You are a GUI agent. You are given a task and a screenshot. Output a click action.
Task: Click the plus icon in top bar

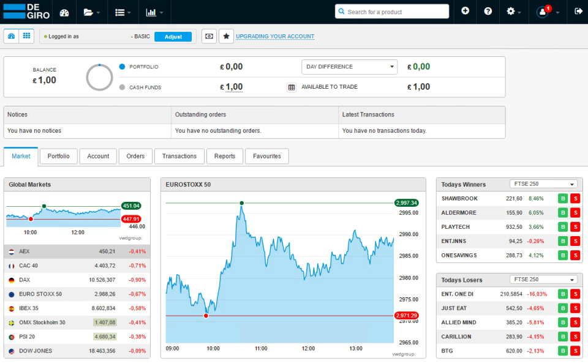tap(465, 11)
